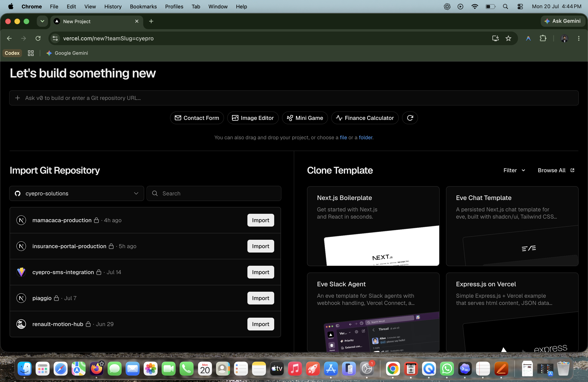The image size is (588, 382).
Task: Expand the cyepro-solutions account dropdown
Action: (x=77, y=193)
